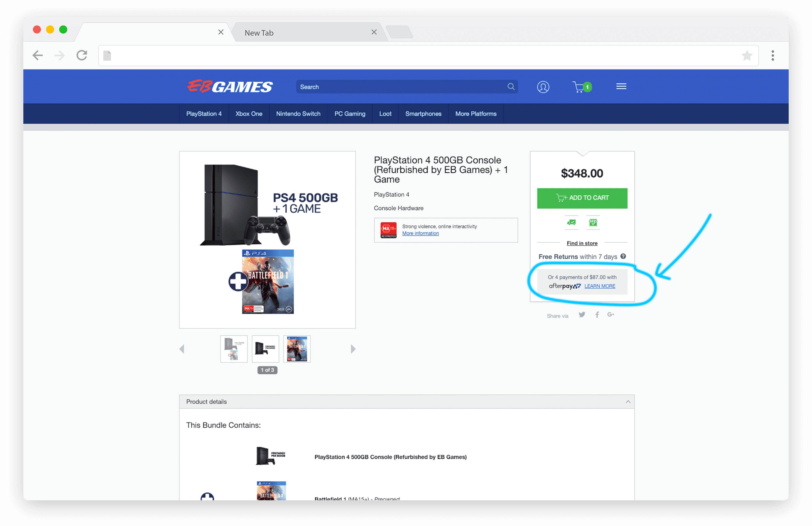Image resolution: width=812 pixels, height=526 pixels.
Task: Click the page icon in the address bar
Action: coord(107,55)
